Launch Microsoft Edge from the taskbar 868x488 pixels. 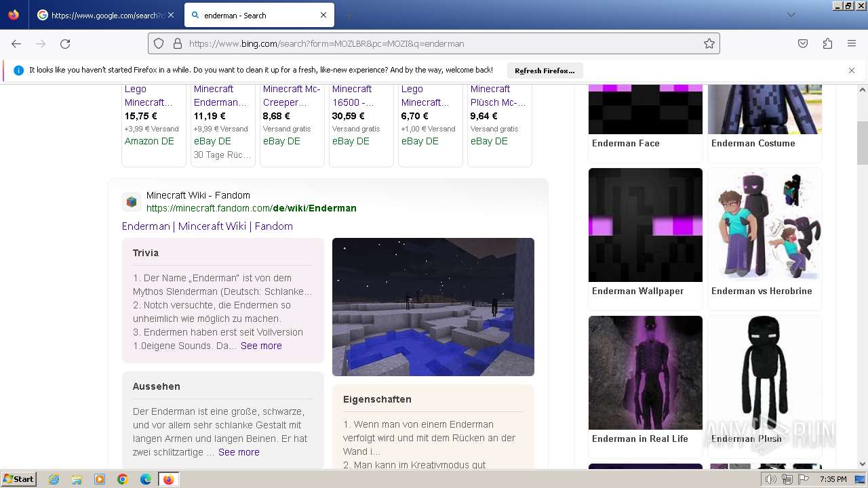(x=146, y=479)
